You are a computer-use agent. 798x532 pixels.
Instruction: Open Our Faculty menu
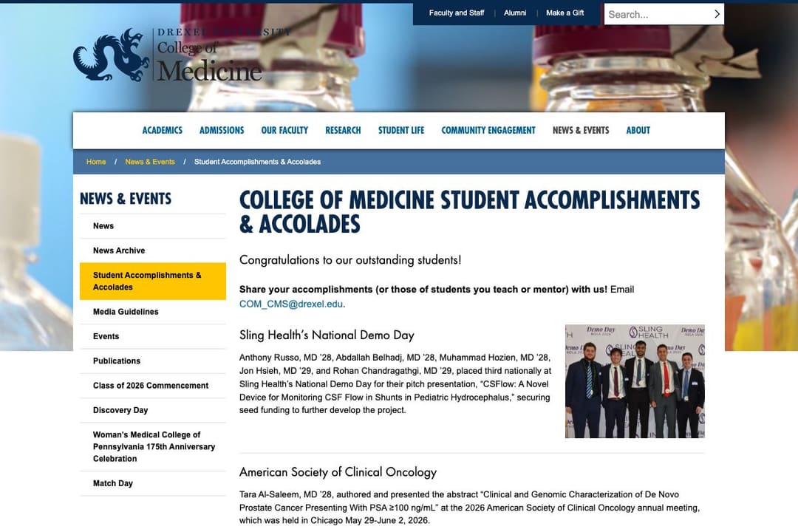[x=284, y=130]
